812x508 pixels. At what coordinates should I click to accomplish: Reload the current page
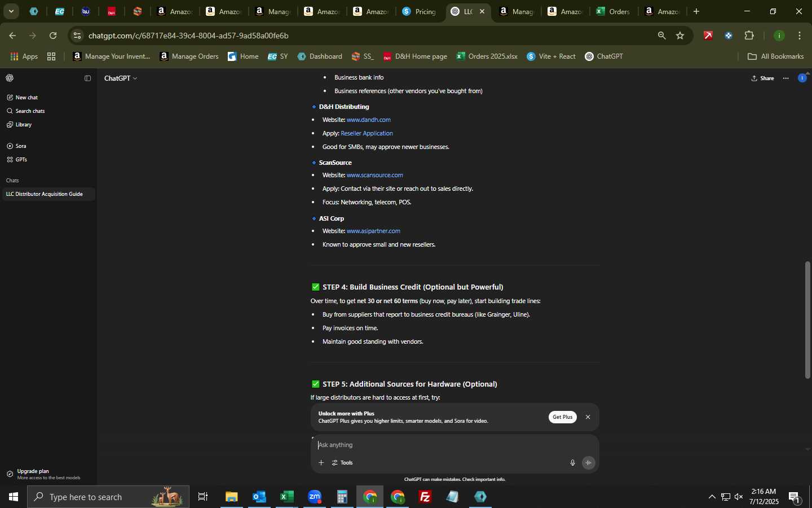point(53,36)
